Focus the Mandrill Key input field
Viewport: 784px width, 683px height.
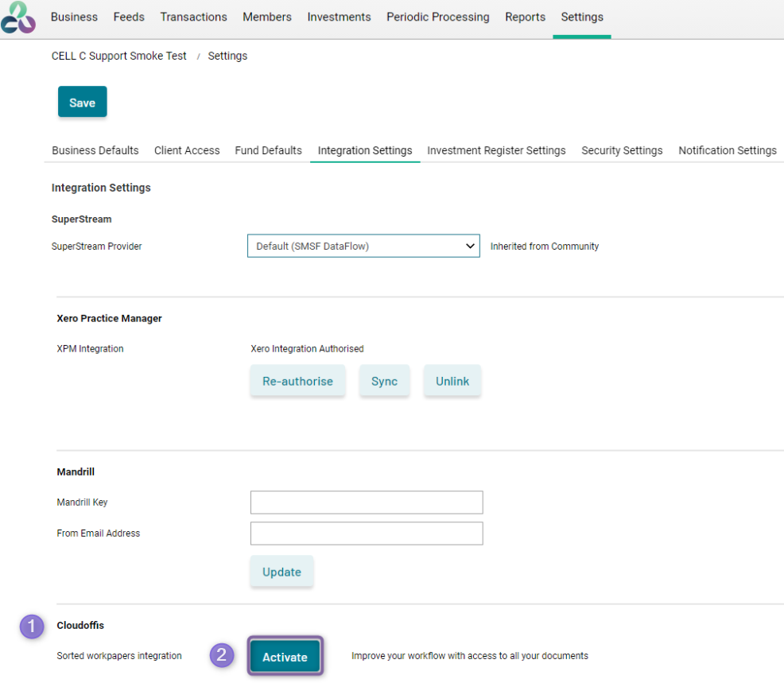point(367,503)
